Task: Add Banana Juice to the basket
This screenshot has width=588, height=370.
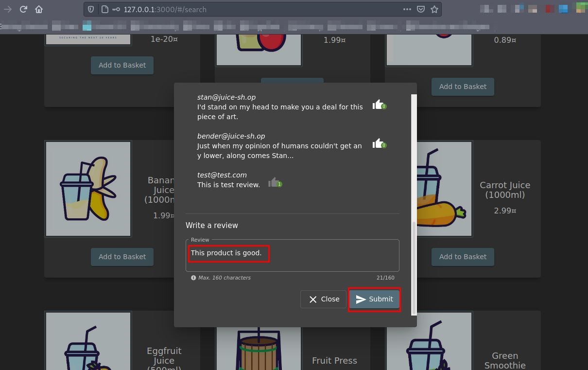Action: point(122,257)
